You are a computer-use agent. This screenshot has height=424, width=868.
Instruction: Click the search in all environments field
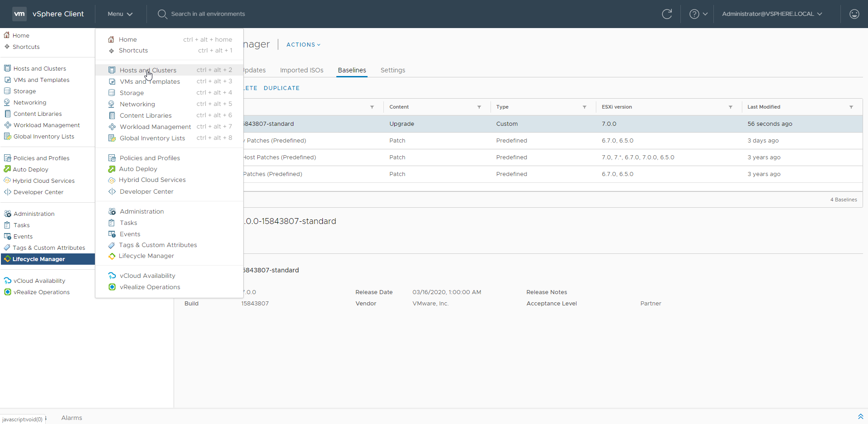point(208,14)
